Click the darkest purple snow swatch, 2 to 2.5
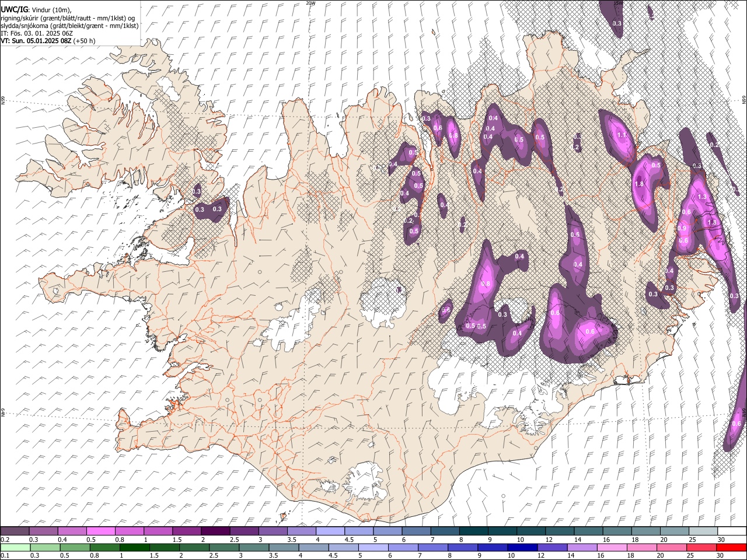Screen dimensions: 747x560 pos(215,531)
